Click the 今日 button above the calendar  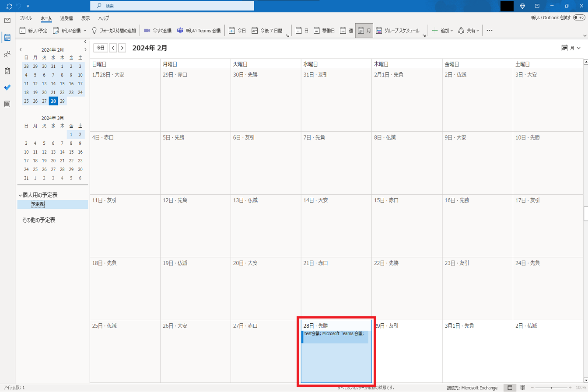101,48
